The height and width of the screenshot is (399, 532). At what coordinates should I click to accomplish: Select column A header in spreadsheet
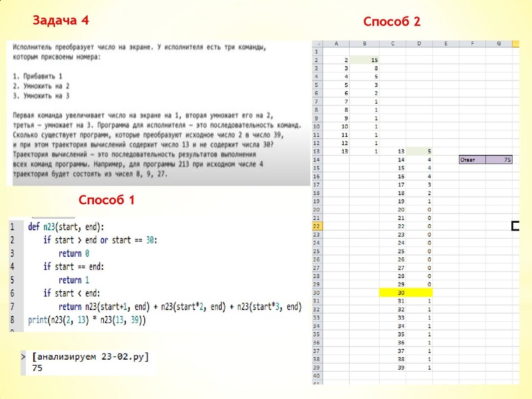336,44
